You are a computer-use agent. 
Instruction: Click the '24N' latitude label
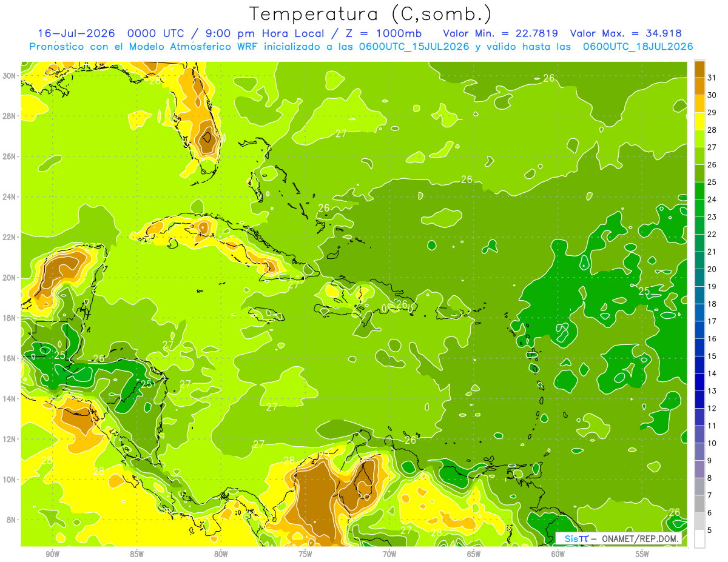click(x=9, y=196)
